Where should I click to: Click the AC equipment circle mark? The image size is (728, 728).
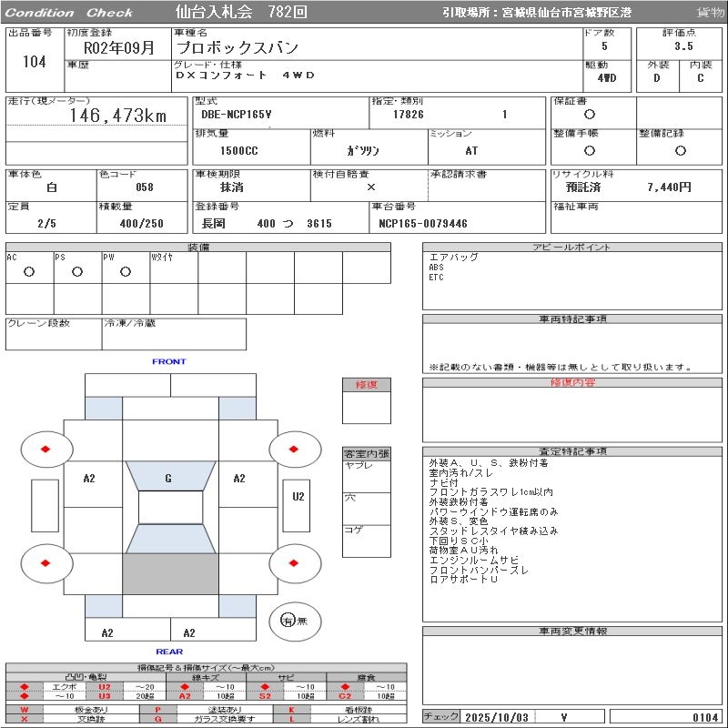pyautogui.click(x=29, y=272)
